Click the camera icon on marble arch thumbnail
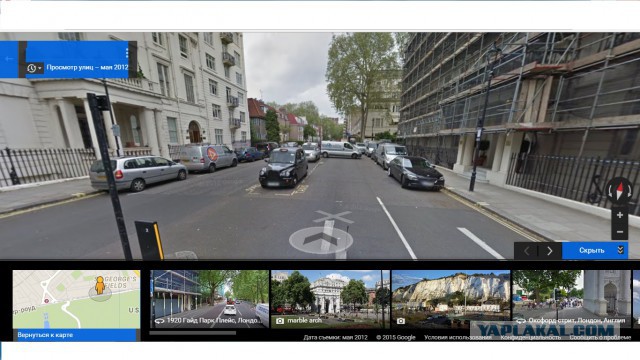Screen dimensions: 640x360 click(280, 321)
